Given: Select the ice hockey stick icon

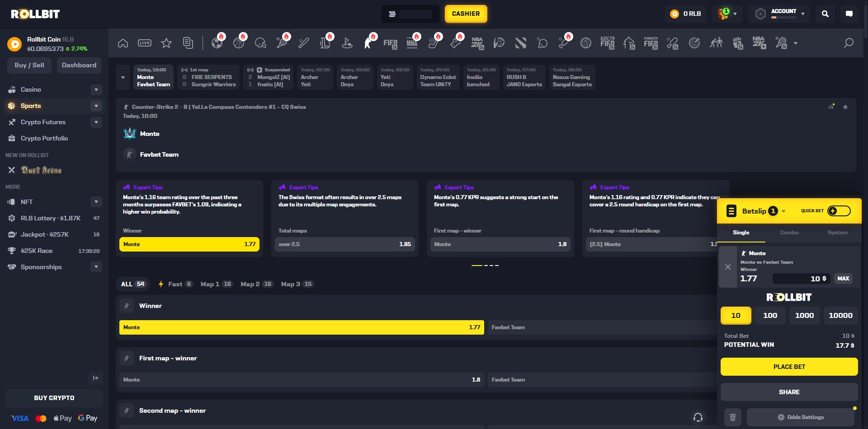Looking at the screenshot, I should tap(434, 43).
